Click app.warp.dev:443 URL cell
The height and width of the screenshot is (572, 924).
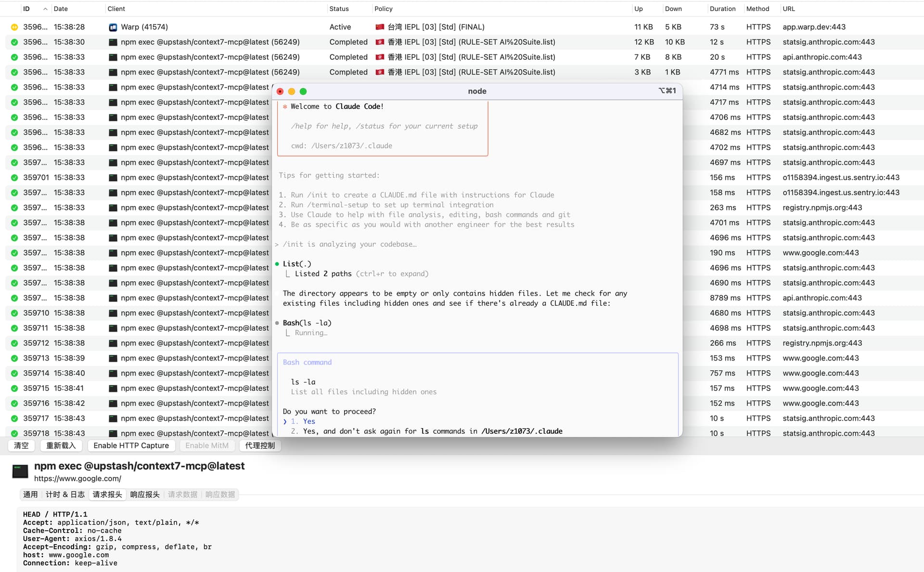[814, 27]
